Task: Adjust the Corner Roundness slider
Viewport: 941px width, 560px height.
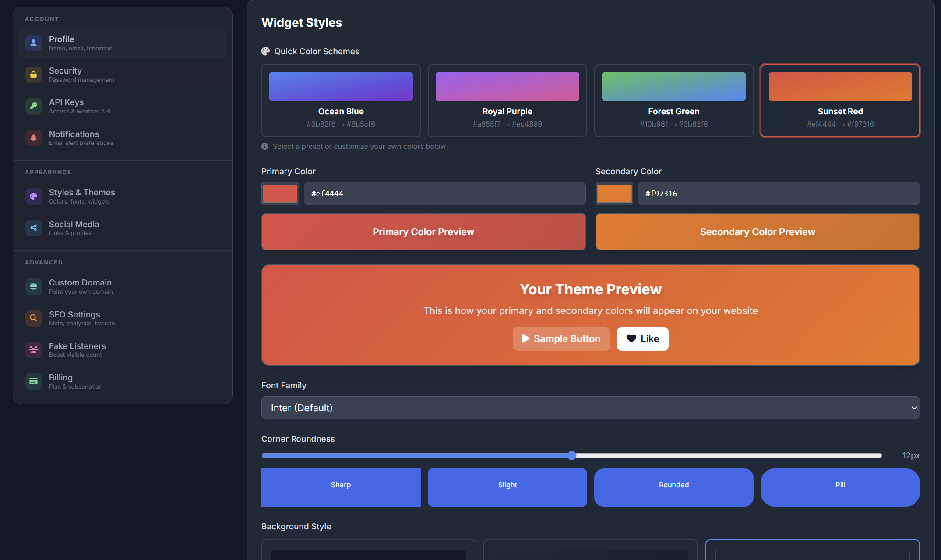Action: click(x=571, y=455)
